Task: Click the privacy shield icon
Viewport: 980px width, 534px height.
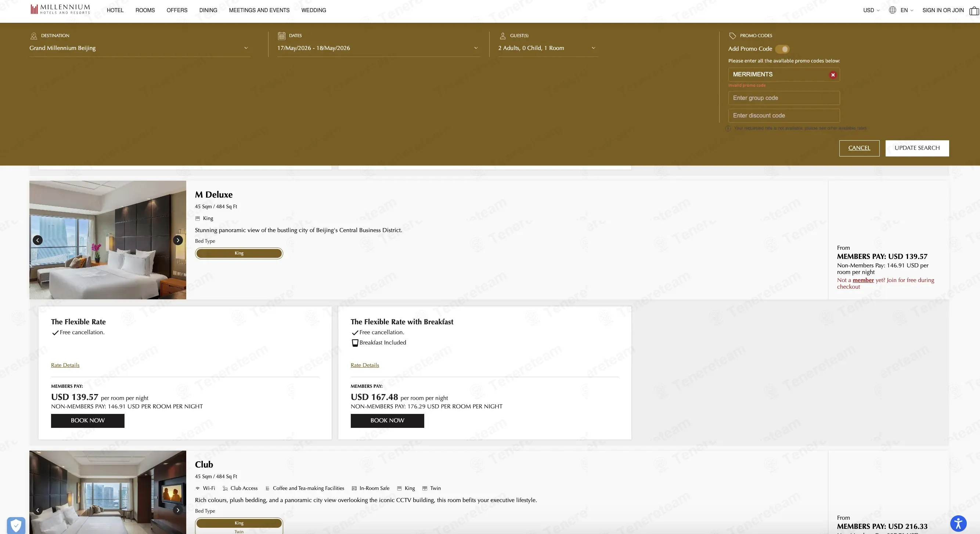Action: tap(16, 526)
